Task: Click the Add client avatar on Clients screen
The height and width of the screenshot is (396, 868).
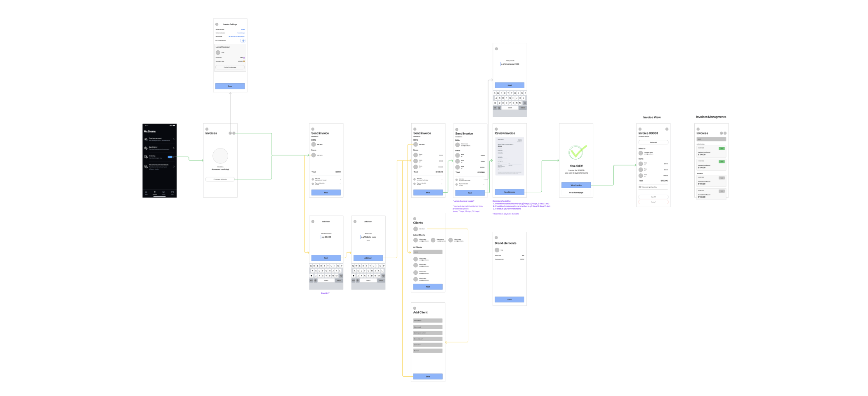Action: 415,229
